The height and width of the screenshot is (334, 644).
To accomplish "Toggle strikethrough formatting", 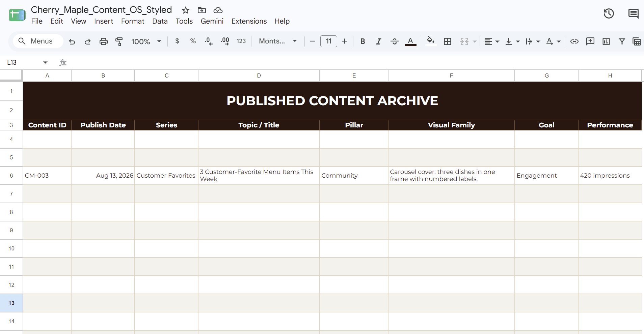I will point(394,41).
